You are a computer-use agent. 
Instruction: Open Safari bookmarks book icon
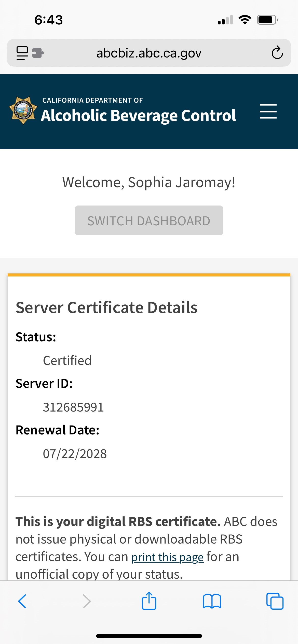tap(212, 601)
